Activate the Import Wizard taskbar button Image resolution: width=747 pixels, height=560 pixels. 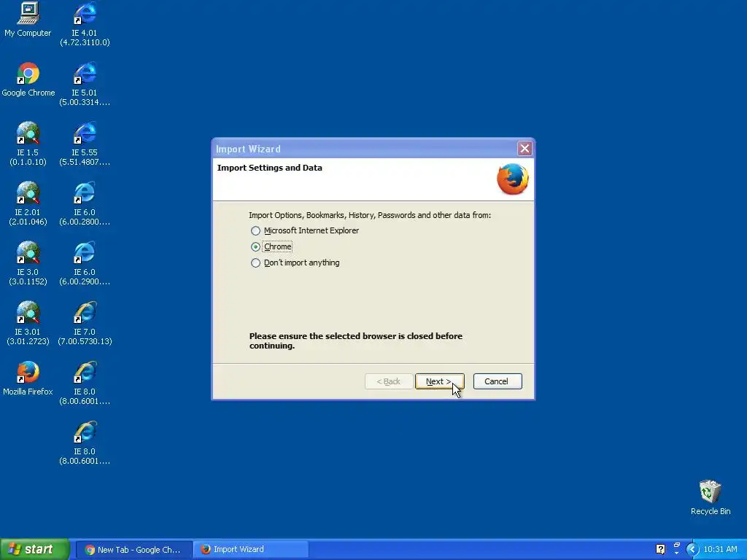click(x=251, y=550)
